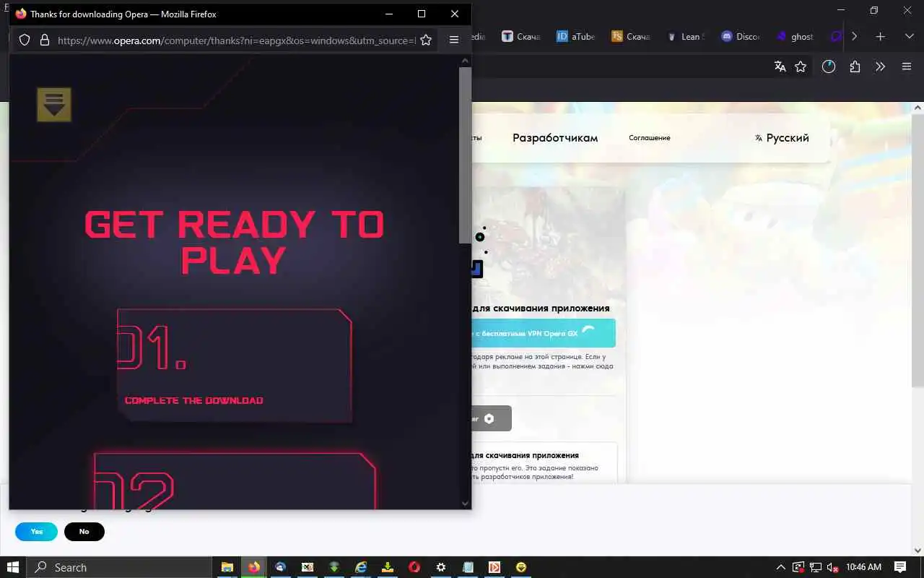Click the yellow download arrow icon on the page
The width and height of the screenshot is (924, 578).
pos(54,105)
